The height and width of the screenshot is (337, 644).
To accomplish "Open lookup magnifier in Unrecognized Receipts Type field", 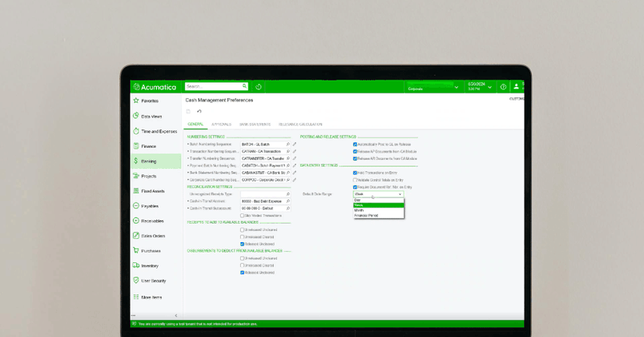I will [x=288, y=194].
